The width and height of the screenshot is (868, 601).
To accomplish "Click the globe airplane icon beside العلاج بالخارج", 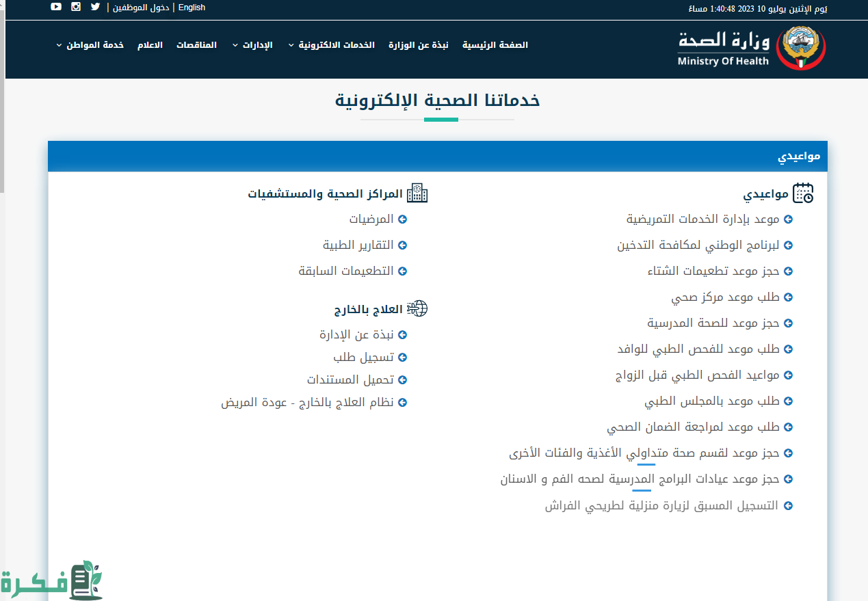I will point(417,309).
